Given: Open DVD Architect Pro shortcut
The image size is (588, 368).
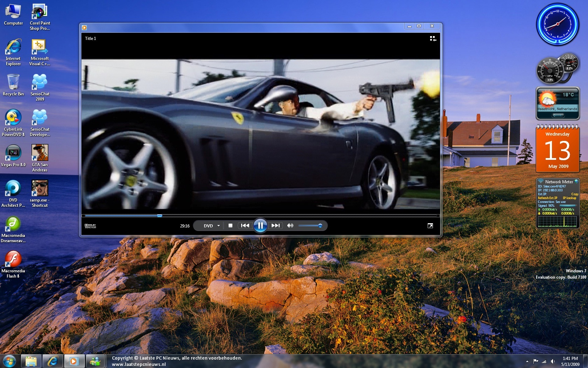Looking at the screenshot, I should click(x=13, y=194).
